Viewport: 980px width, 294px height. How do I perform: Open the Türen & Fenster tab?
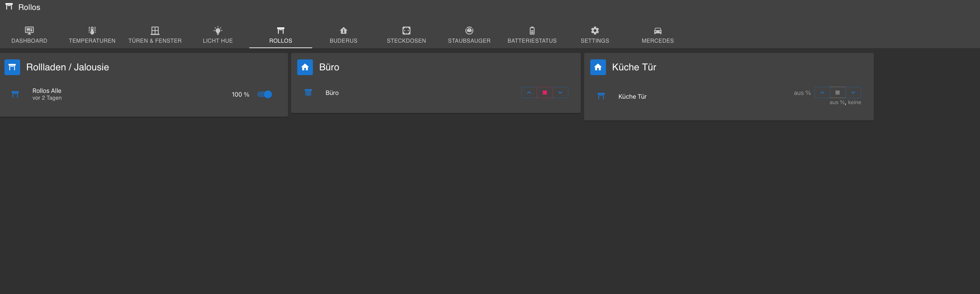point(155,34)
